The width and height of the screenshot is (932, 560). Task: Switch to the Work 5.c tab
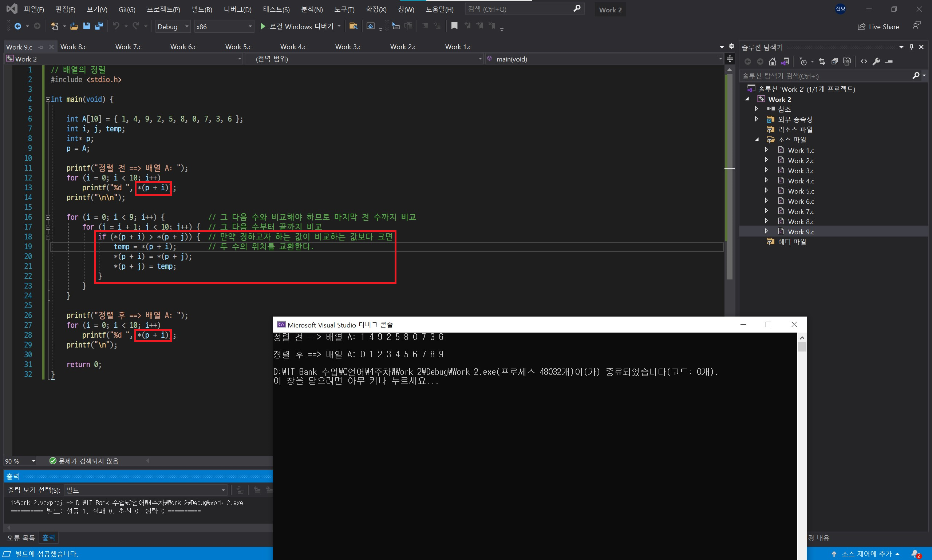pyautogui.click(x=238, y=47)
